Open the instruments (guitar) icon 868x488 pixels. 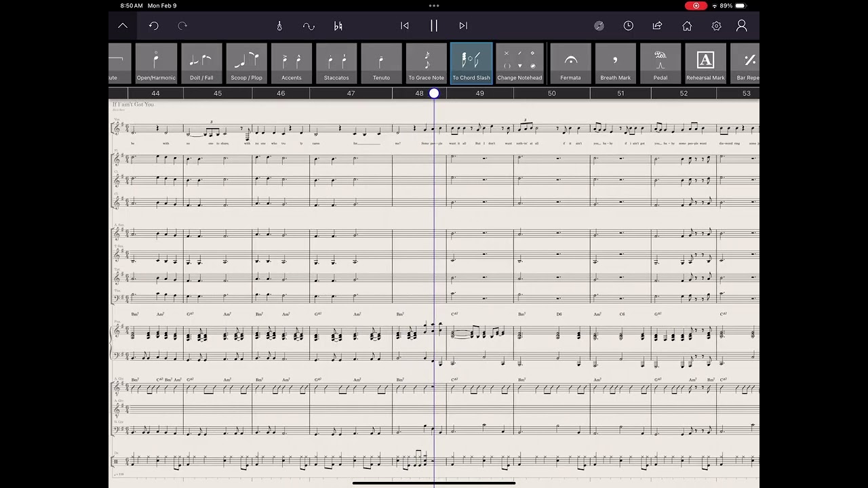click(x=279, y=26)
